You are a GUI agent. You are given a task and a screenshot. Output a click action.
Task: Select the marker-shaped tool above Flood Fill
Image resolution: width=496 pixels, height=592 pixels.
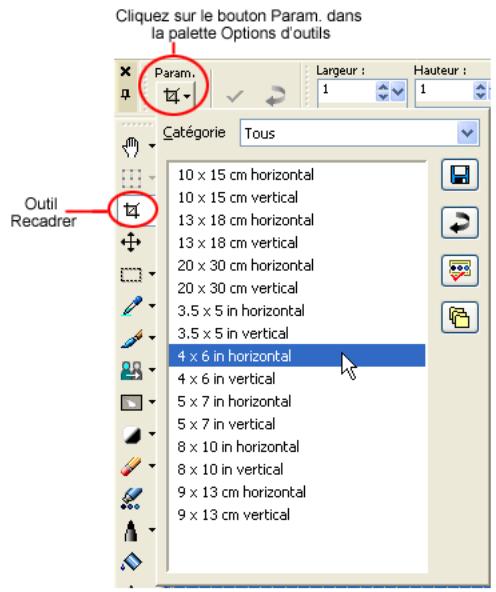click(131, 530)
